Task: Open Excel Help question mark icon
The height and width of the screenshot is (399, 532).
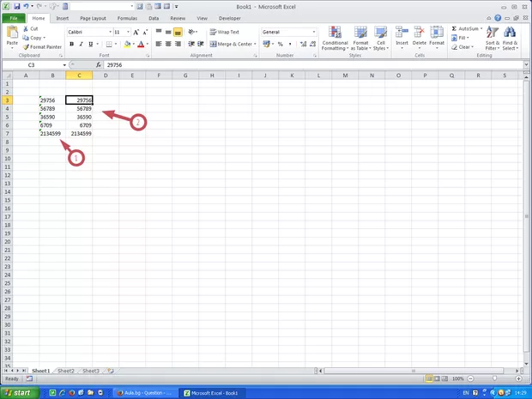Action: [498, 18]
